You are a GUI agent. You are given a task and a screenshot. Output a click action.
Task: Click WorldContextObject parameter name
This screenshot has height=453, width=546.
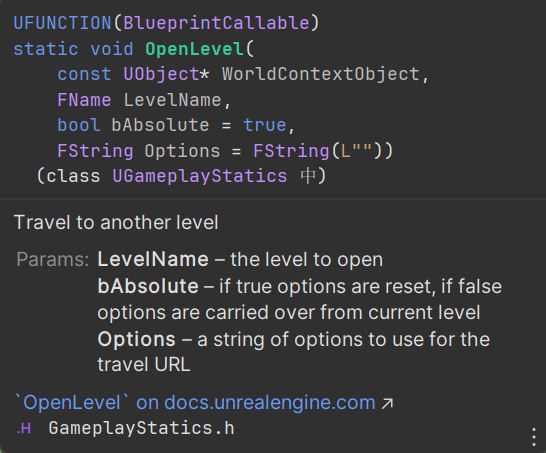[321, 74]
